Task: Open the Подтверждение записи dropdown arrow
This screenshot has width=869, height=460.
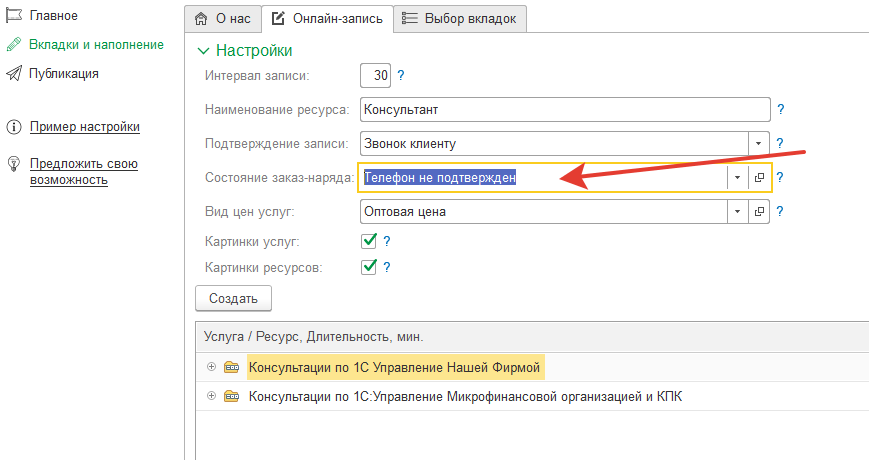Action: [759, 144]
